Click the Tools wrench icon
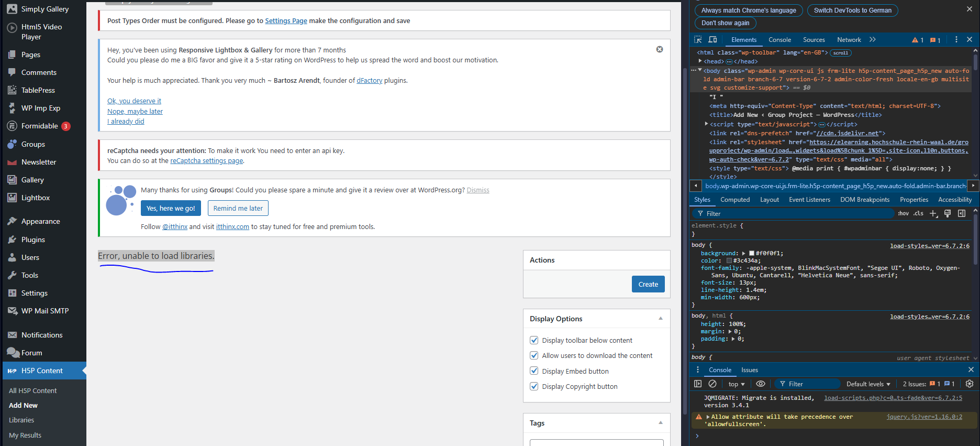 click(x=12, y=275)
